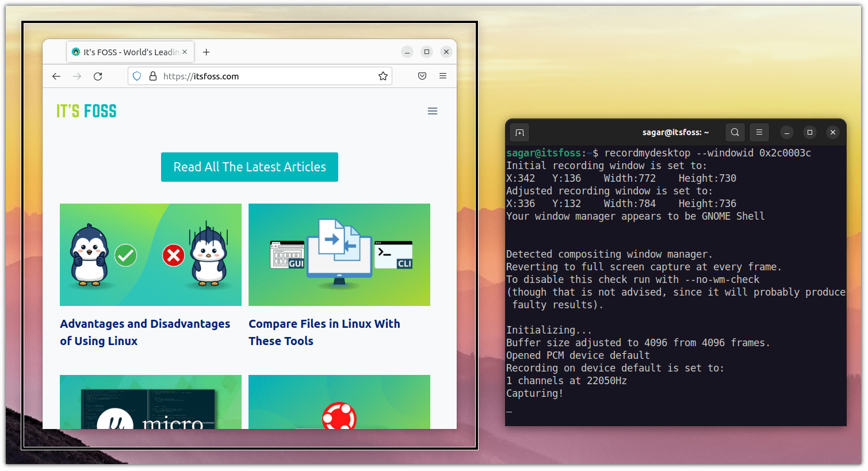The width and height of the screenshot is (868, 471).
Task: Click inside the itsfoss.com address bar
Action: tap(259, 75)
